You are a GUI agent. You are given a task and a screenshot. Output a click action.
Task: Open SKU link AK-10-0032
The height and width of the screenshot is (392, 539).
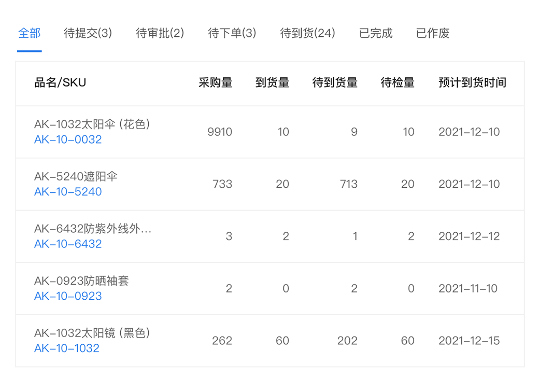pos(68,139)
